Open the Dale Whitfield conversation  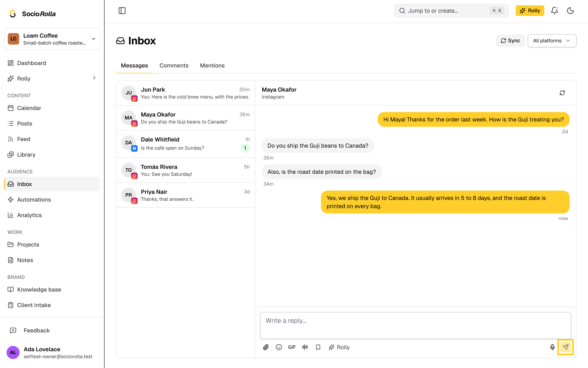pos(186,144)
